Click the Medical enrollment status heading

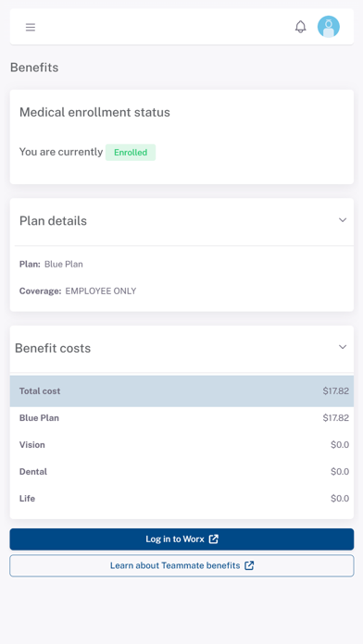point(94,112)
